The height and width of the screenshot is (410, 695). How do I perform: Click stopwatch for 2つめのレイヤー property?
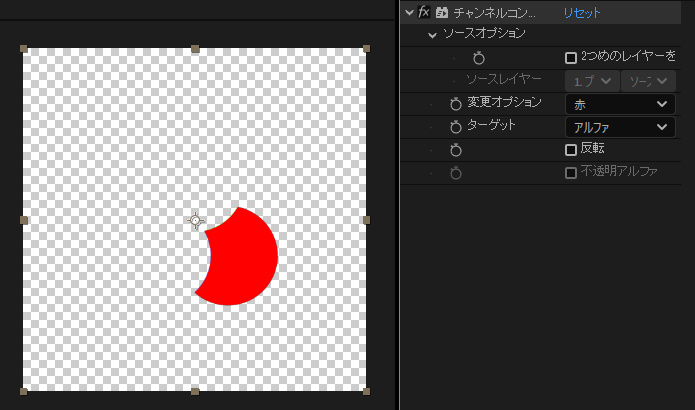tap(478, 59)
